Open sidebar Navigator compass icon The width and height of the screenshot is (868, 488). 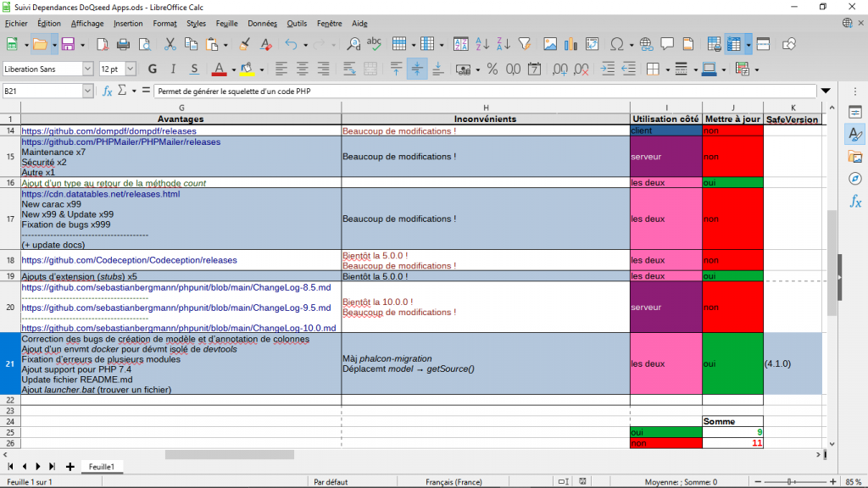[x=855, y=179]
